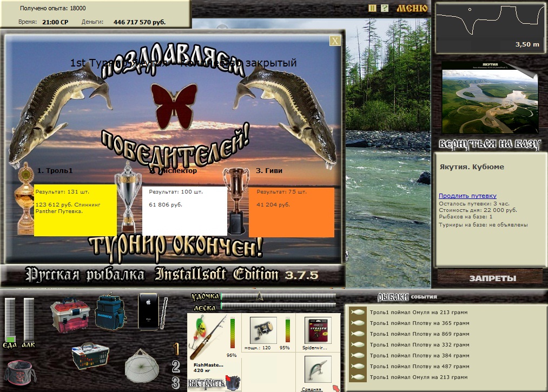The image size is (548, 392).
Task: Click the red butterfly emblem
Action: coord(174,106)
